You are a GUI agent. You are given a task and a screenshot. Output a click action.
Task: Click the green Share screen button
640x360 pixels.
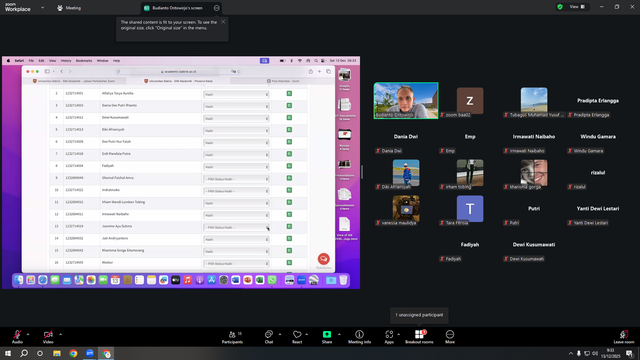327,337
